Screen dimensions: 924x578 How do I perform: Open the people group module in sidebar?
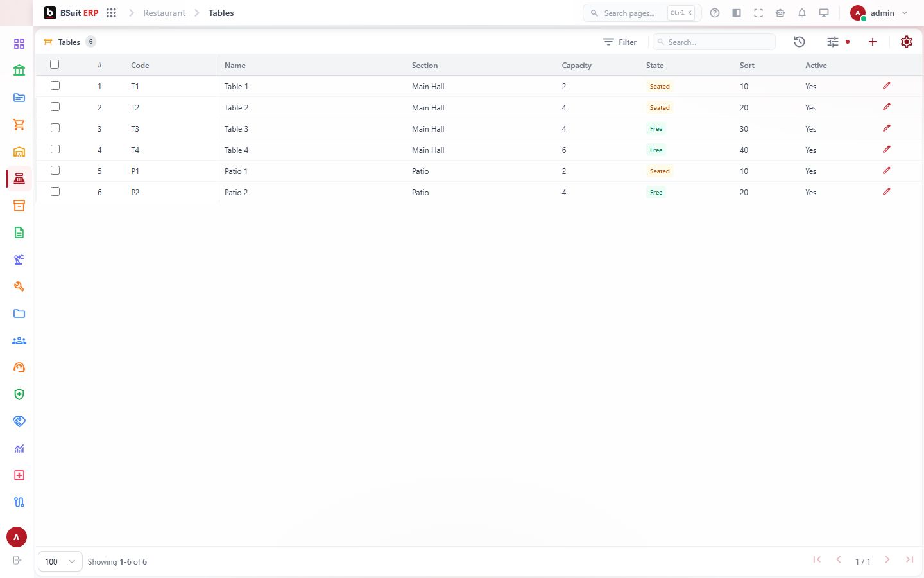pos(19,340)
